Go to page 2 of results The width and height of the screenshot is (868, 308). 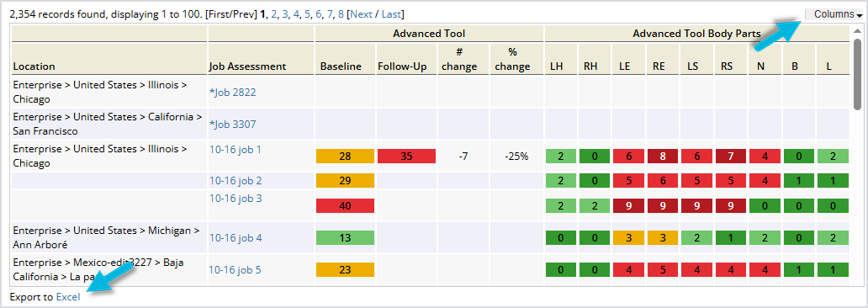click(273, 14)
